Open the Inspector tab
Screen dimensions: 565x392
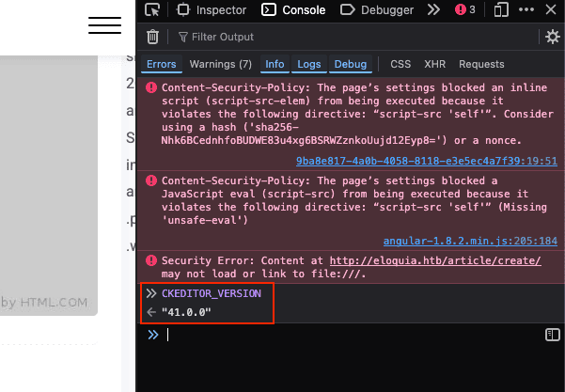pyautogui.click(x=212, y=9)
